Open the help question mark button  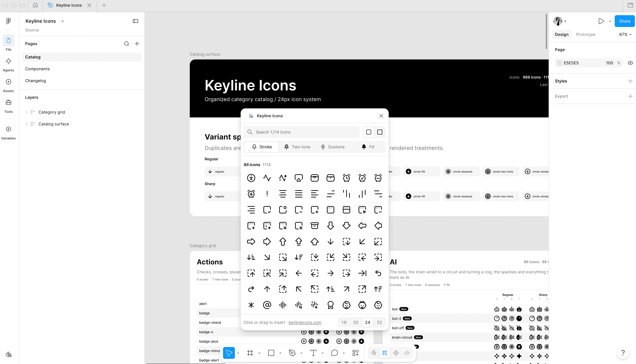pos(623,353)
